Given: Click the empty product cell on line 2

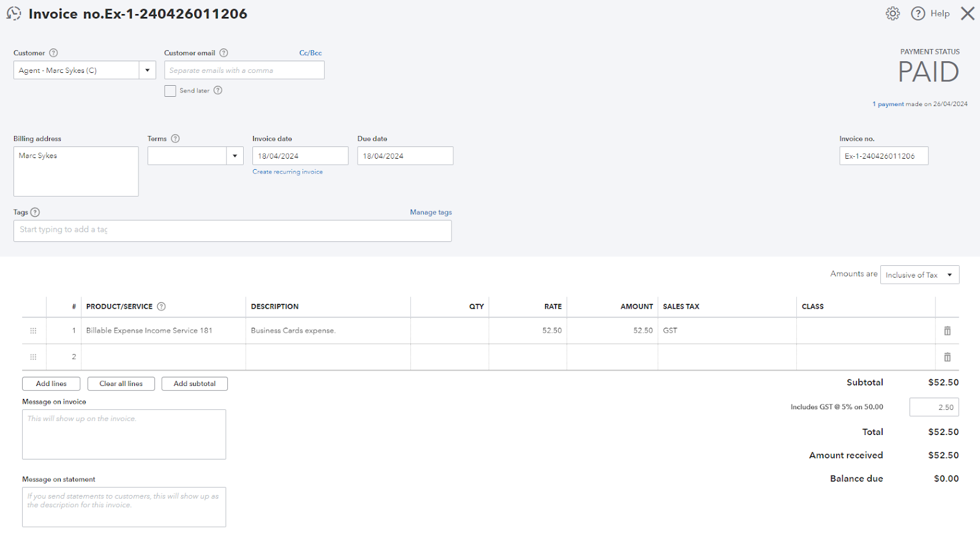Looking at the screenshot, I should click(164, 357).
